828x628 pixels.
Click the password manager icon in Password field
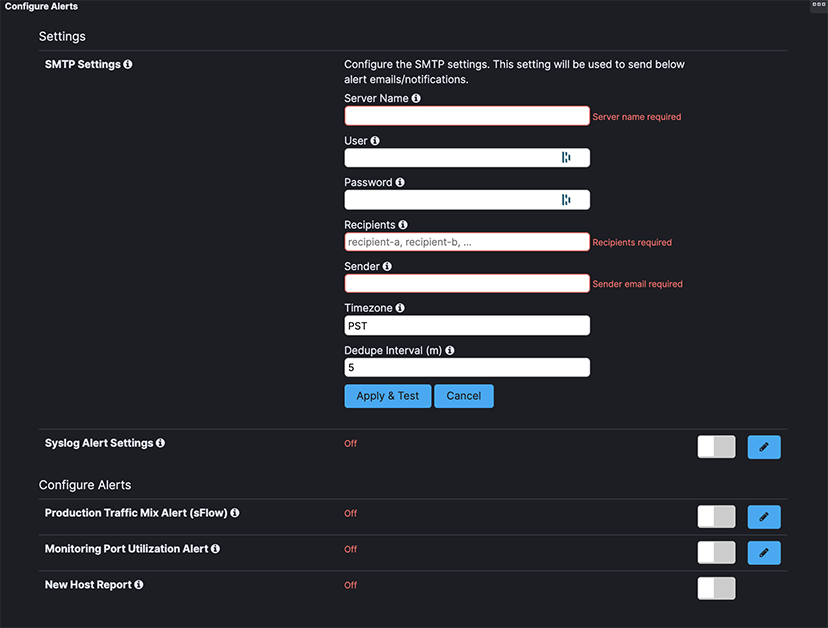pos(566,200)
